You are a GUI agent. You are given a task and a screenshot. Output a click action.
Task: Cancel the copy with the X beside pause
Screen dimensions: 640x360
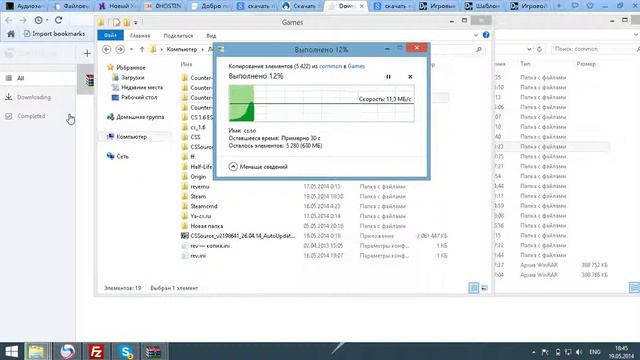(410, 76)
